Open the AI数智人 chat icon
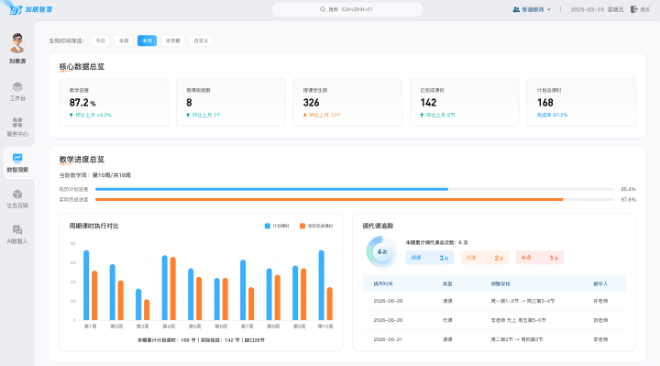The height and width of the screenshot is (366, 660). 17,230
